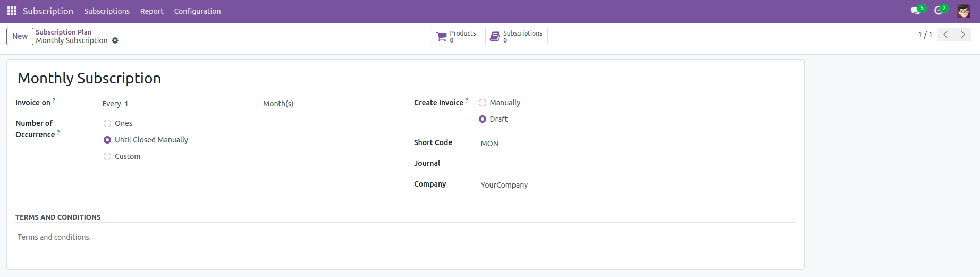This screenshot has width=980, height=277.
Task: Open the Subscriptions smart button
Action: point(517,36)
